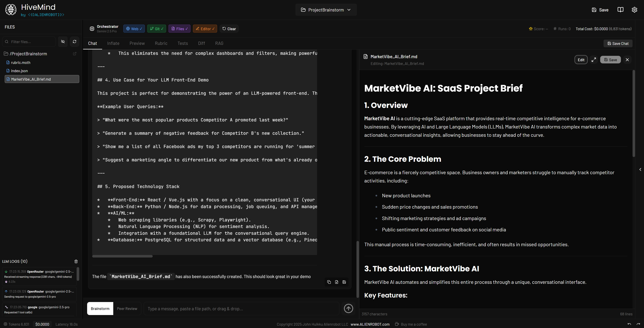Open the documentation book icon
Viewport: 644px width, 328px height.
pyautogui.click(x=621, y=10)
